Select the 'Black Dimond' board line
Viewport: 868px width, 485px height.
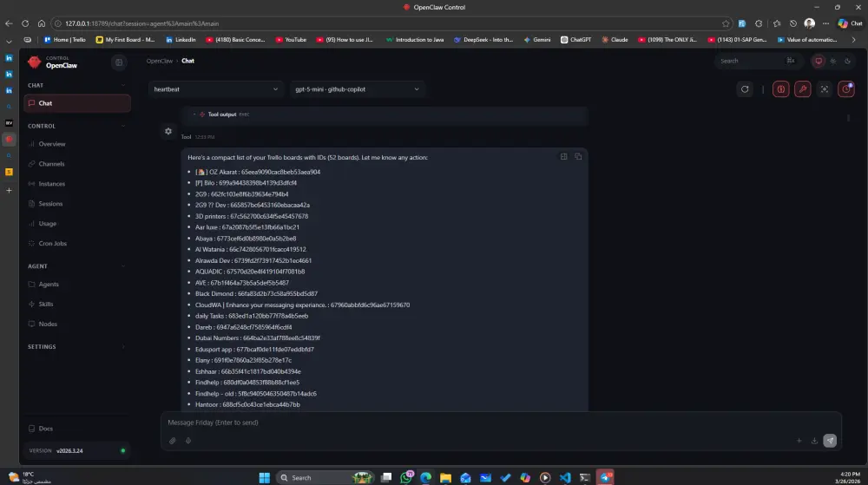(x=256, y=293)
